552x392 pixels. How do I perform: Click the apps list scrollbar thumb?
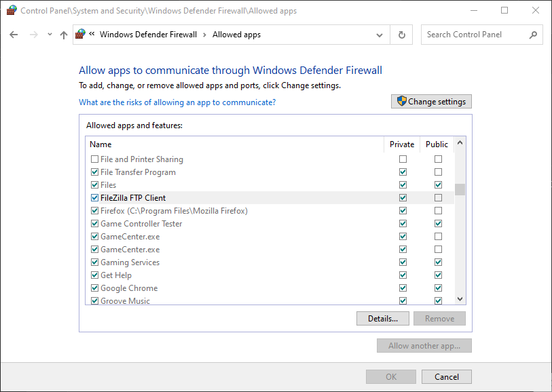(x=460, y=189)
